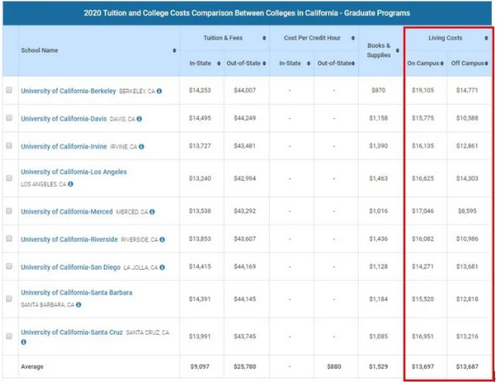The height and width of the screenshot is (386, 500).
Task: Open info icon next to La Jolla, CA
Action: [162, 267]
